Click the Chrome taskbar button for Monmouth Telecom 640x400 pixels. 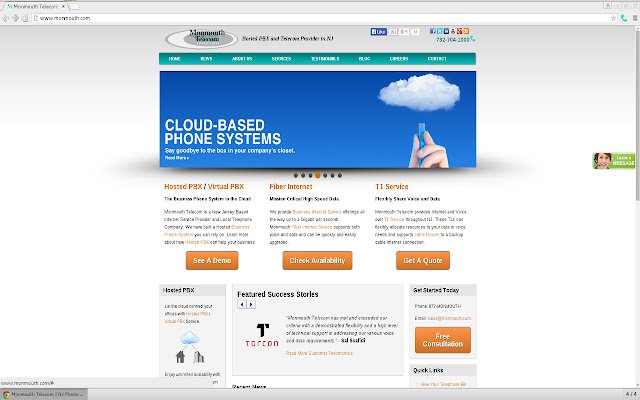[44, 394]
